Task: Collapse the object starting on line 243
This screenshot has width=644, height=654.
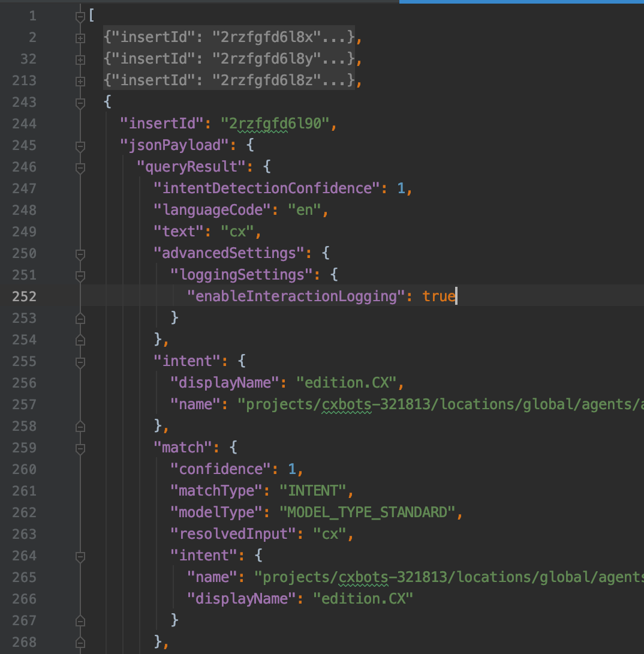Action: point(80,103)
